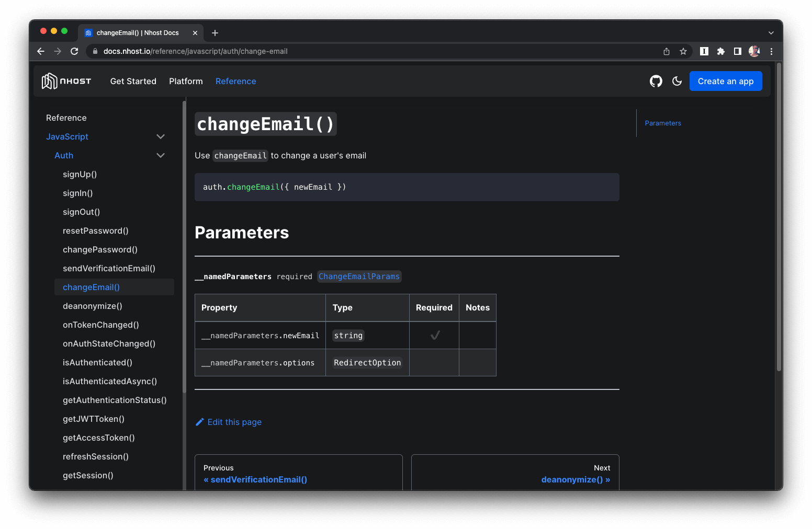812x529 pixels.
Task: Go back with browser back arrow
Action: (41, 51)
